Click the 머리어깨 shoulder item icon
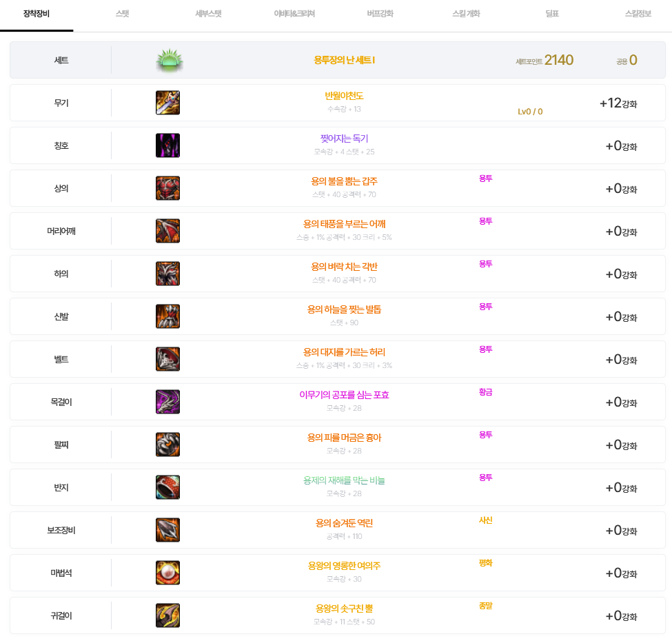Image resolution: width=672 pixels, height=643 pixels. coord(167,231)
